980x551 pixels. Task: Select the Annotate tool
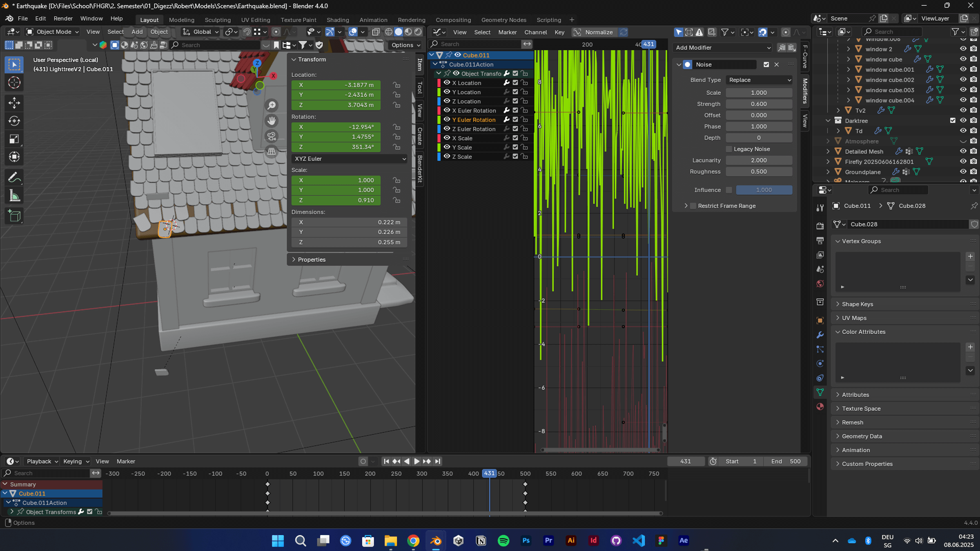14,178
